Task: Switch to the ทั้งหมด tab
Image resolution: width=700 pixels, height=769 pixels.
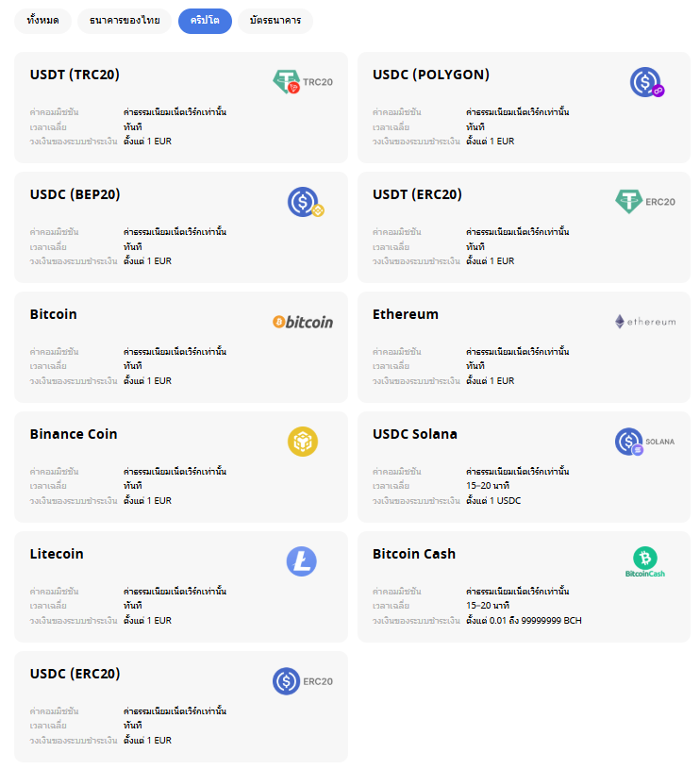Action: point(43,21)
